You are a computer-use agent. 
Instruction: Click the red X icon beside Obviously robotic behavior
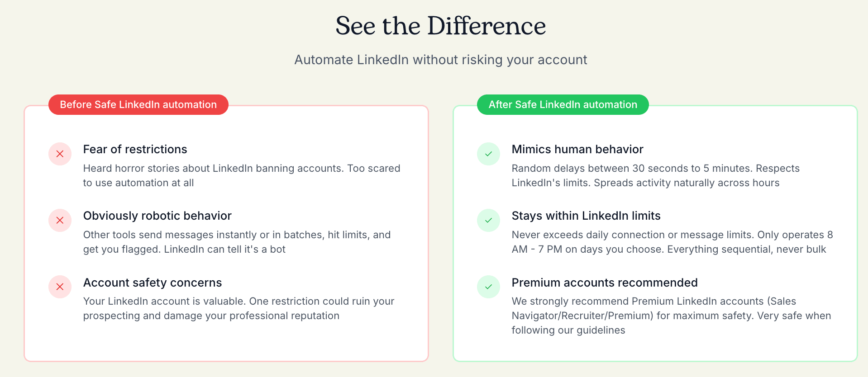(x=60, y=221)
